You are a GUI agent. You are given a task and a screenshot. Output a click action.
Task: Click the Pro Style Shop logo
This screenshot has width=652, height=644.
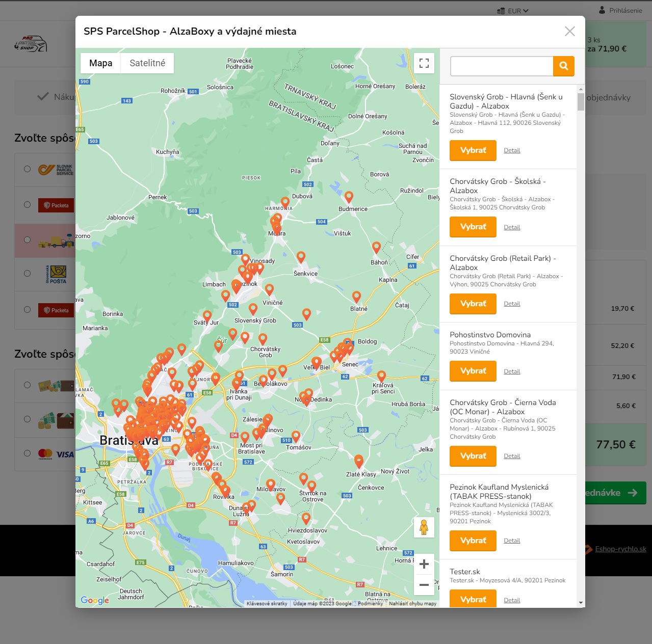[31, 44]
